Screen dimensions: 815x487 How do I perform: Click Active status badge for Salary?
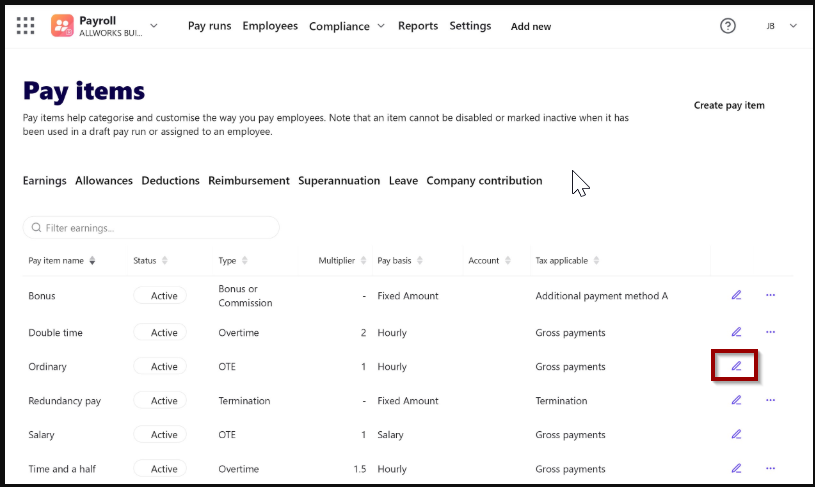pyautogui.click(x=160, y=435)
